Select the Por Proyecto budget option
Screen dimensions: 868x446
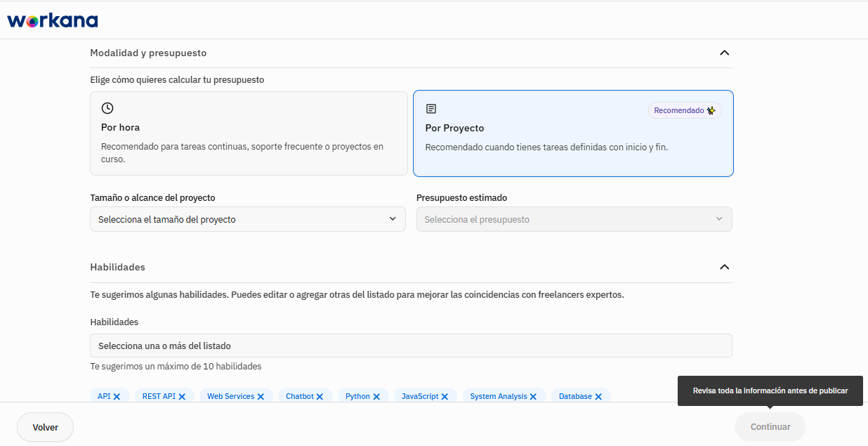click(x=573, y=133)
